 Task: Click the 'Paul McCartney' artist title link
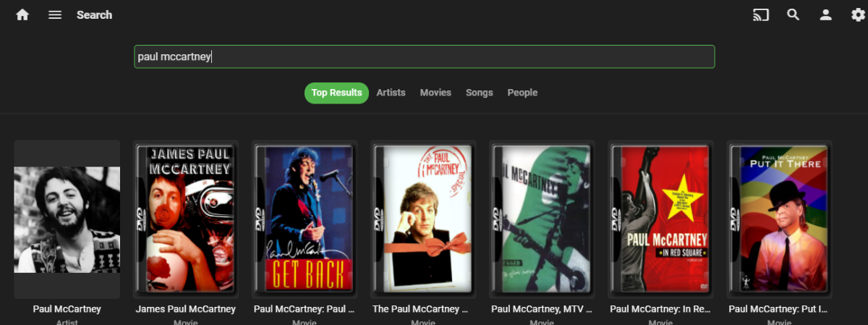pos(67,309)
